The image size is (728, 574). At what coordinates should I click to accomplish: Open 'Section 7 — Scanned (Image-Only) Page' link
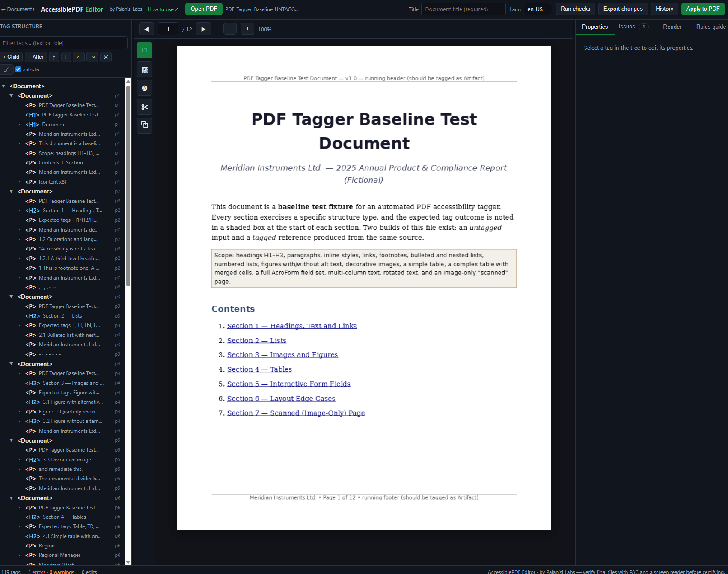coord(296,413)
